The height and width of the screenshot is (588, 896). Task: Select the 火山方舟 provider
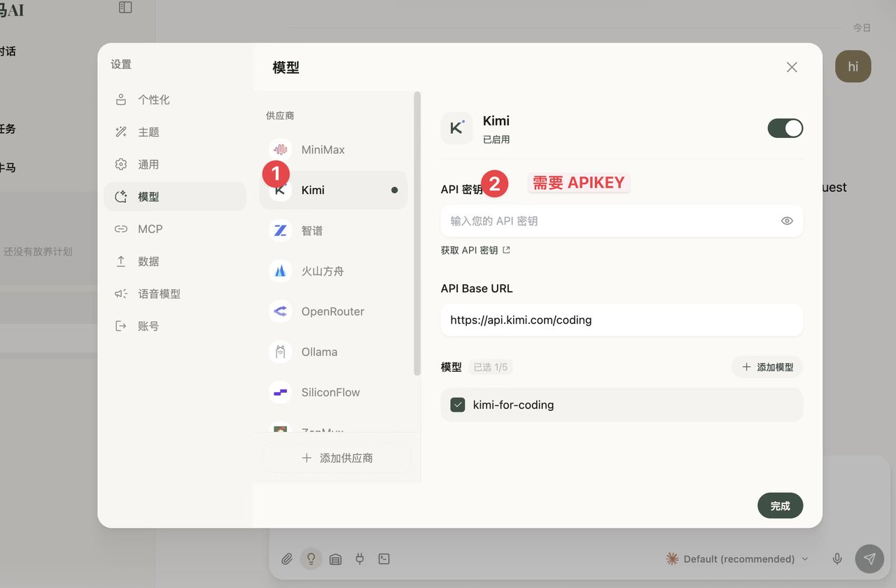(333, 271)
